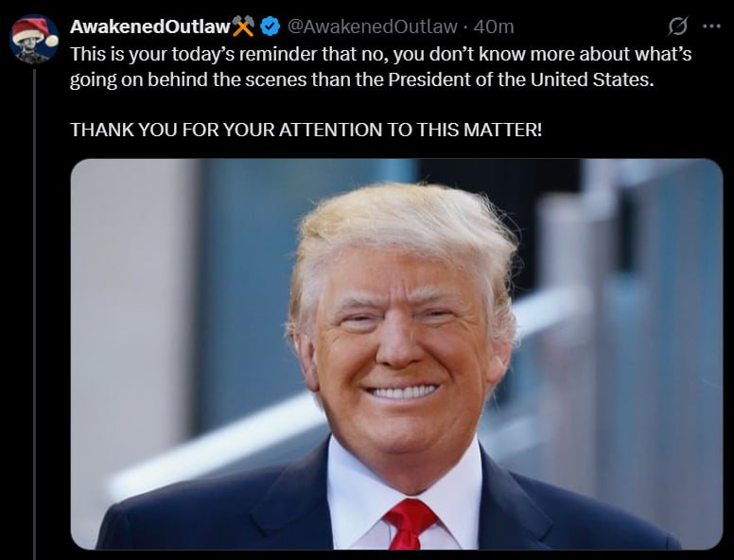Click "THANK YOU FOR YOUR ATTENTION TO THIS MATTER!"
The image size is (734, 560).
pos(306,130)
